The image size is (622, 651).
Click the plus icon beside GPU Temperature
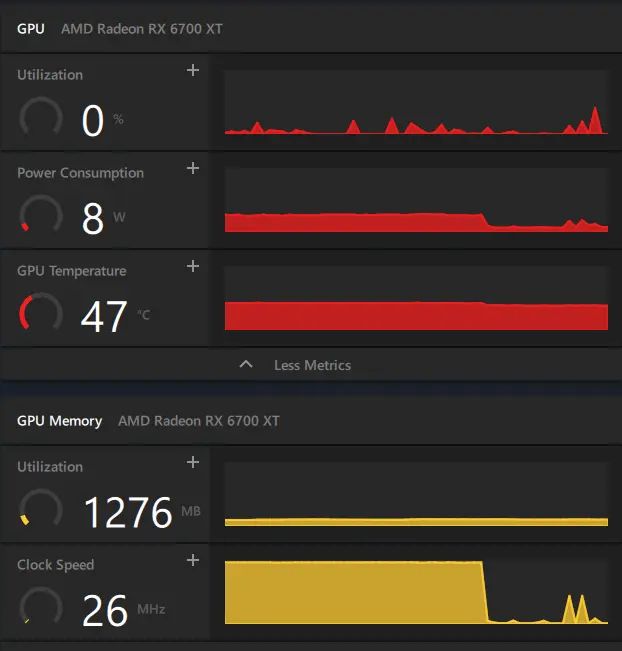pos(193,266)
